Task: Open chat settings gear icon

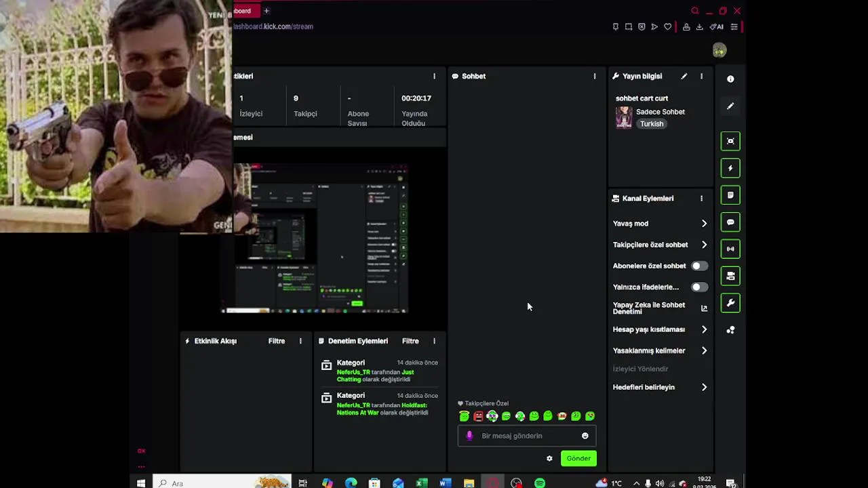Action: [549, 459]
